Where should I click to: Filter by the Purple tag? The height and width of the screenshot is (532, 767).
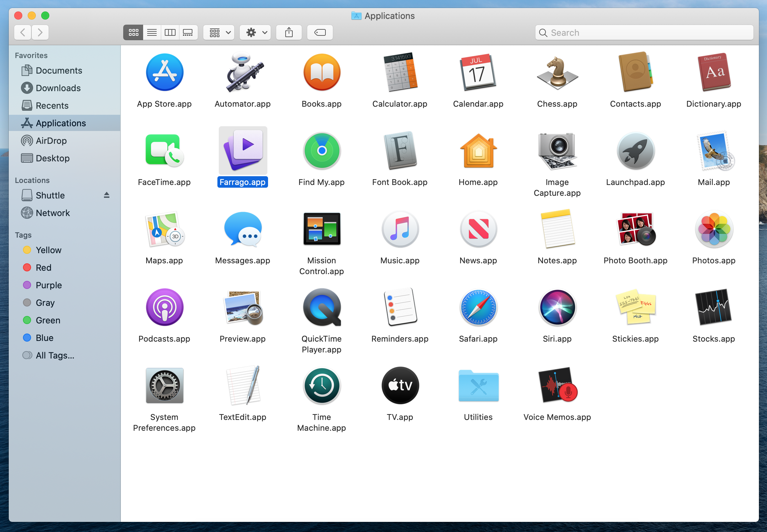tap(64, 285)
